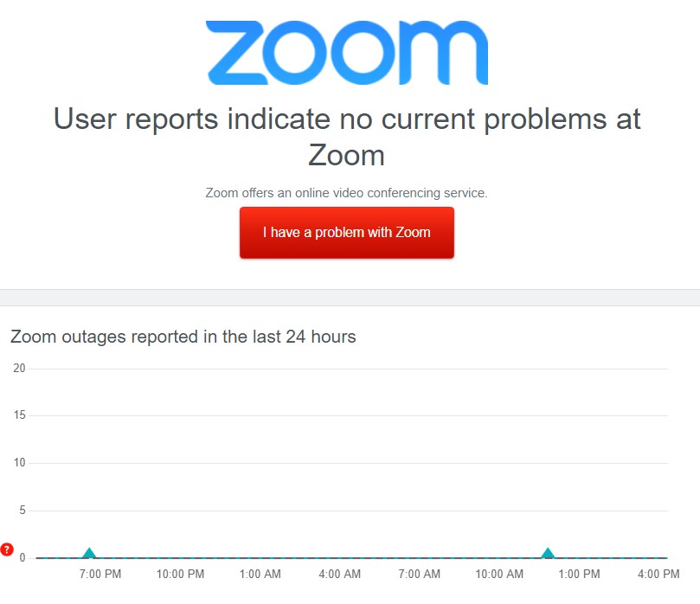Click the "User reports indicate no current problems" headline
Viewport: 700px width, 604px height.
(x=347, y=136)
